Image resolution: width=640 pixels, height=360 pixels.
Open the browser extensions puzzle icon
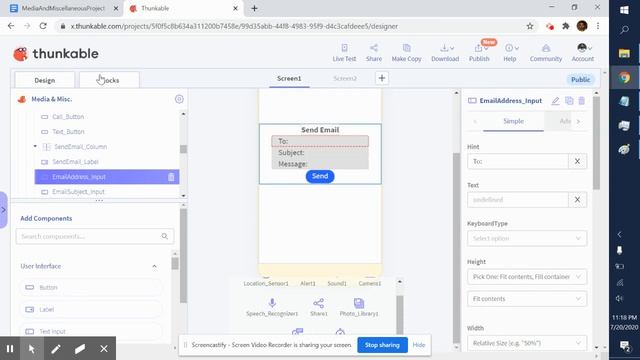coord(566,26)
